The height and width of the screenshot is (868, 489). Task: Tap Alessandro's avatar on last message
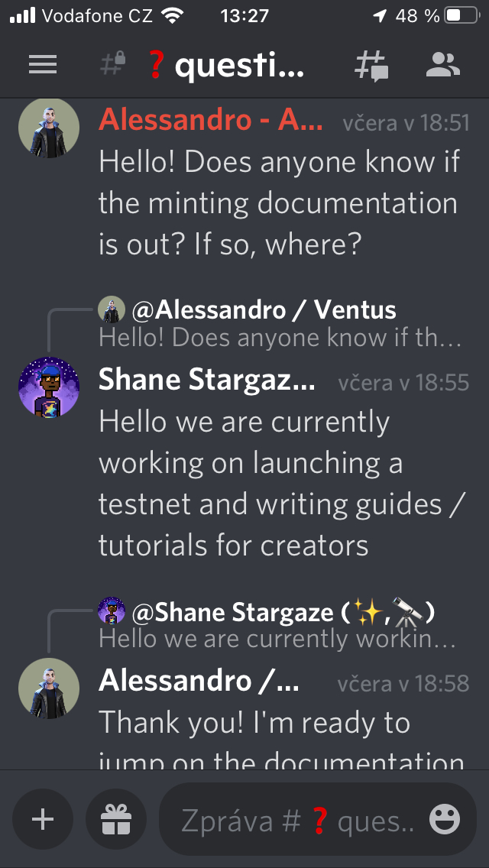49,688
